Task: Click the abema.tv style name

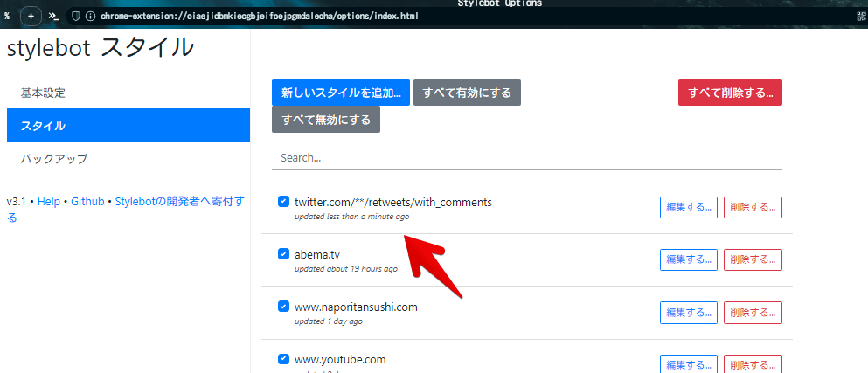Action: [317, 254]
